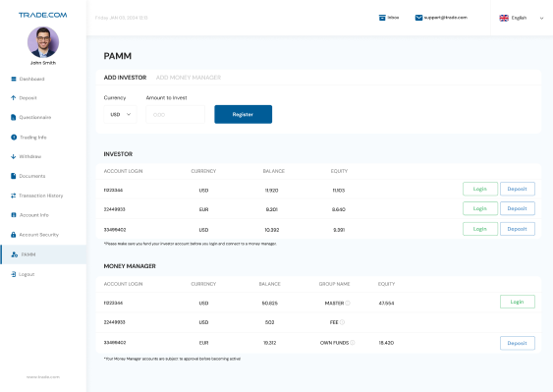The height and width of the screenshot is (392, 553).
Task: Open the Dashboard sidebar icon
Action: [14, 79]
